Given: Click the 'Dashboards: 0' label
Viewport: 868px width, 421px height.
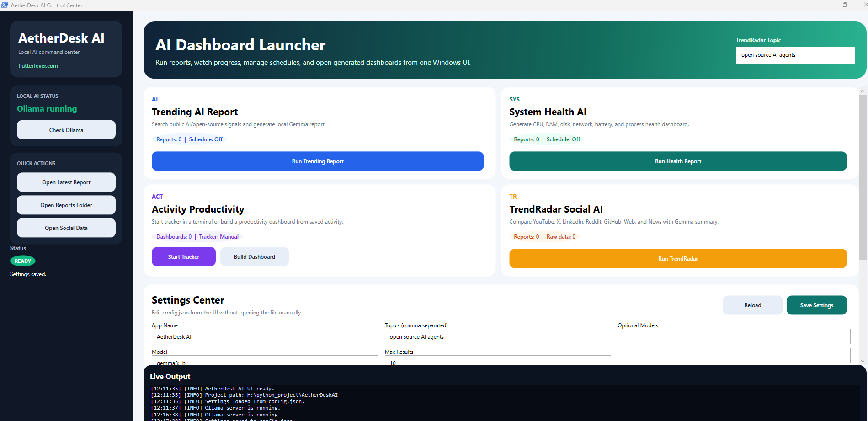Looking at the screenshot, I should click(x=174, y=237).
